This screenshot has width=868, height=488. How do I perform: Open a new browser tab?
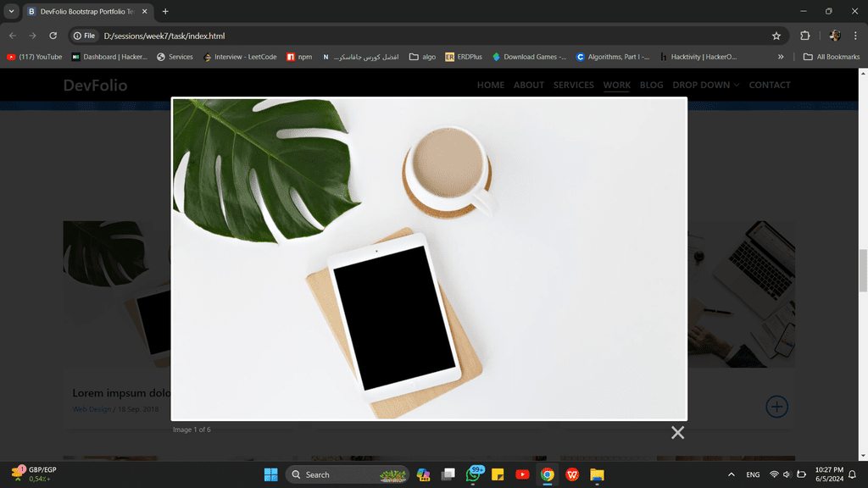165,11
